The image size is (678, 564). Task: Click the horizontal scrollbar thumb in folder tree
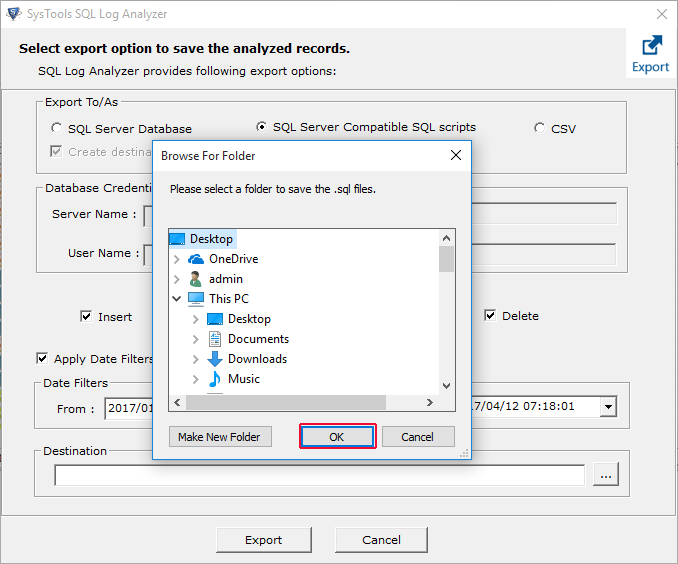click(286, 402)
